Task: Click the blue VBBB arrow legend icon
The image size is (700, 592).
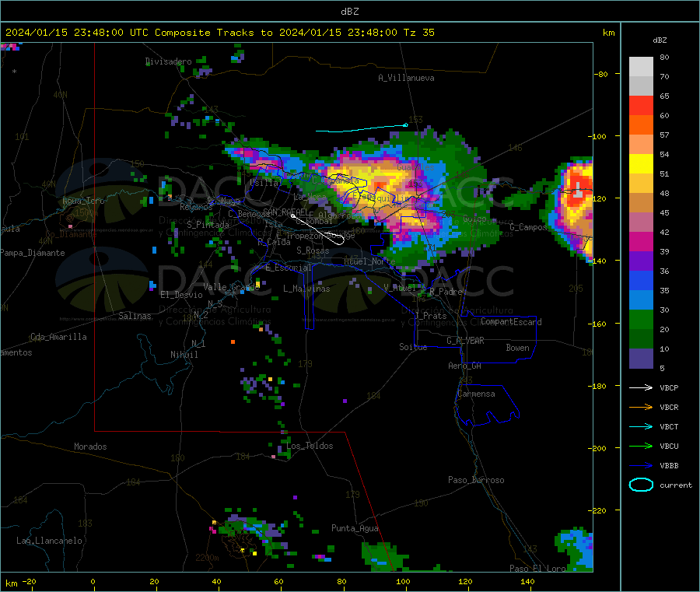Action: 641,465
